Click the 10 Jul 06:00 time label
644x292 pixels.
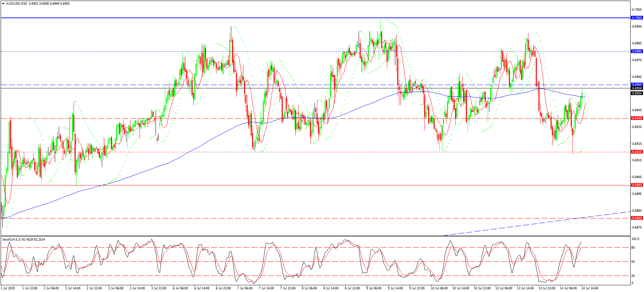439,288
